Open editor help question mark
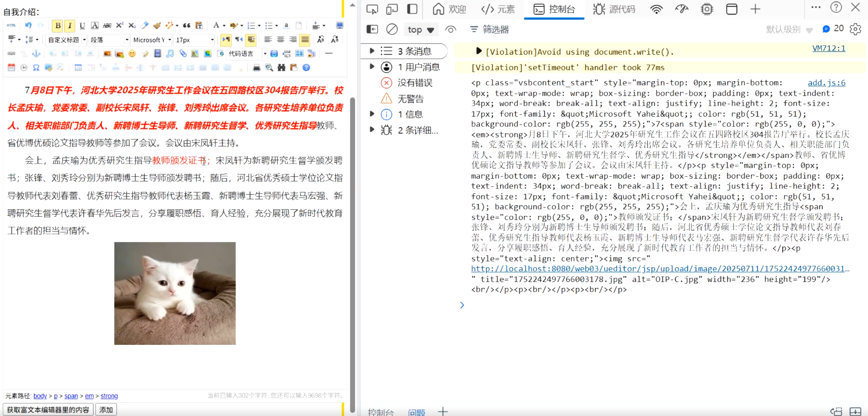This screenshot has height=416, width=868. point(306,67)
